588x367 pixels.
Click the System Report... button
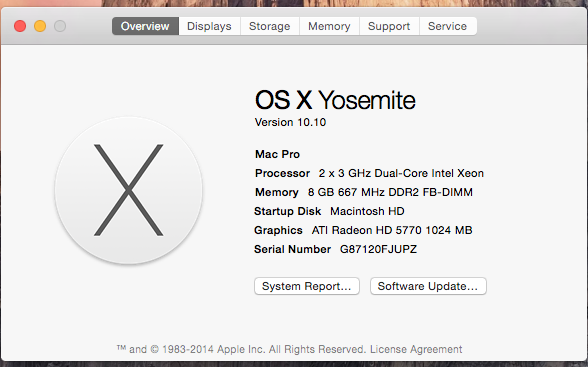[307, 286]
